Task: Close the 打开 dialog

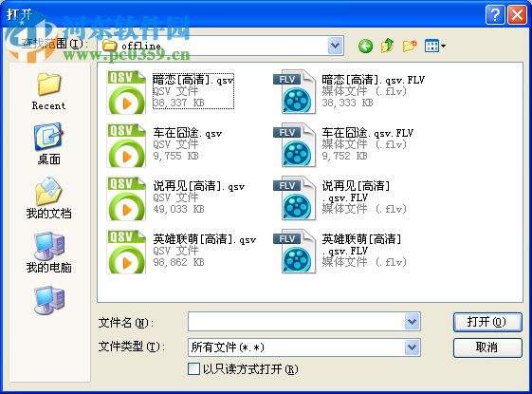Action: [517, 15]
